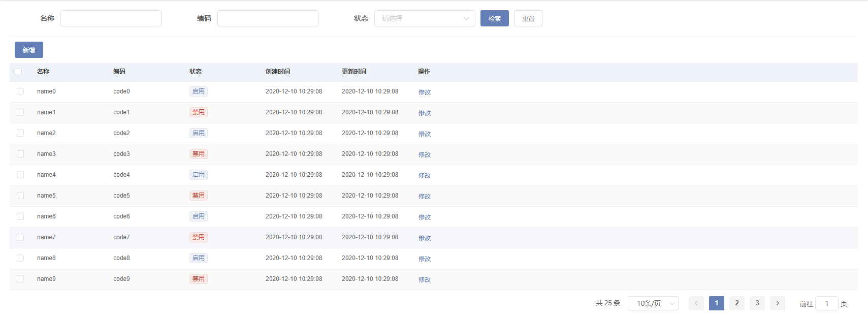Go to page 2
Screen dimensions: 868x318
click(736, 303)
